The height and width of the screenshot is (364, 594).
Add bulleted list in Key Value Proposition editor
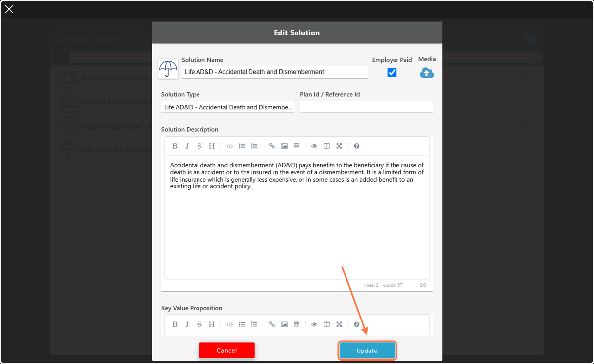tap(242, 324)
